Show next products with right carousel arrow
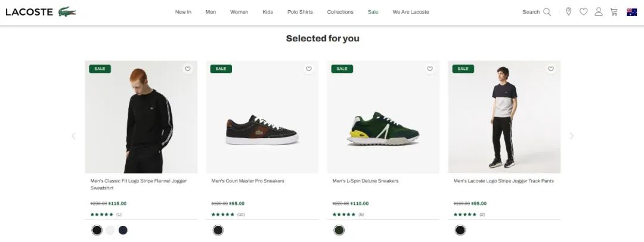This screenshot has width=644, height=242. (x=572, y=136)
